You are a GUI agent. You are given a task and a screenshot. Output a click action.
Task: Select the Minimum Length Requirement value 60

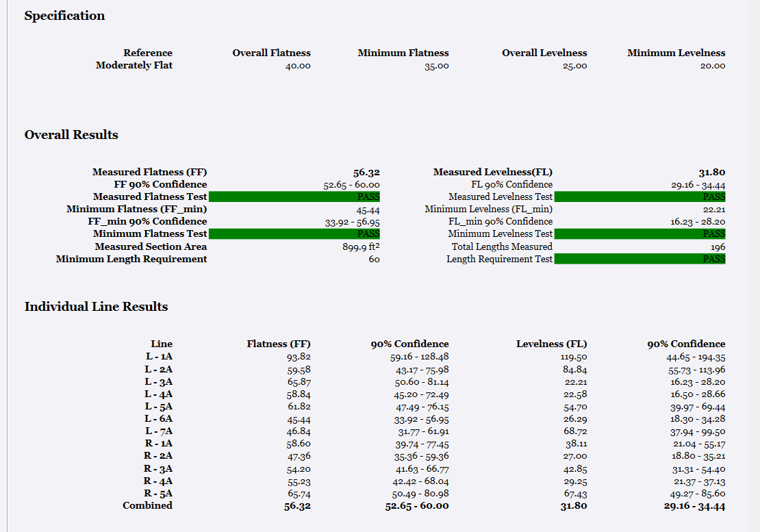[374, 259]
